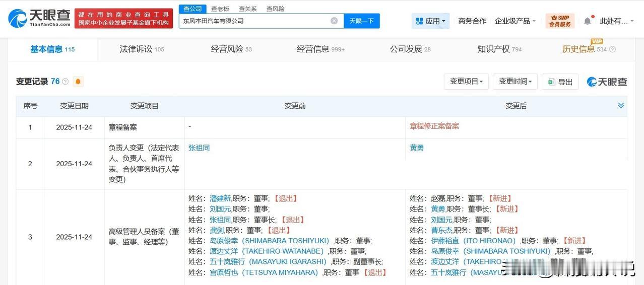Open the 龚剑 person link
The height and width of the screenshot is (285, 644).
[x=217, y=230]
